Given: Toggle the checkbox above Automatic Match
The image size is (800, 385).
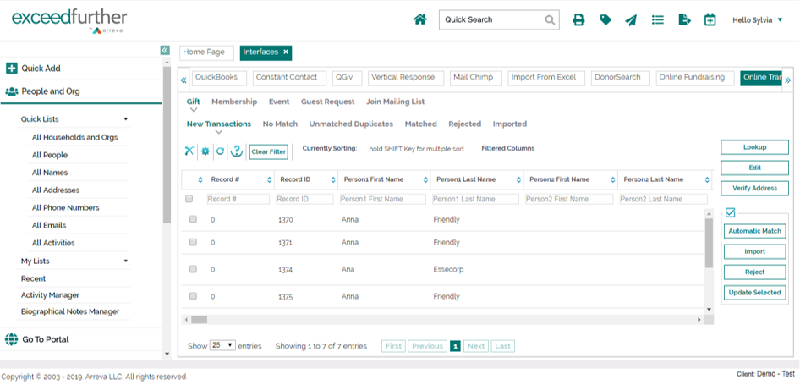Looking at the screenshot, I should tap(730, 212).
